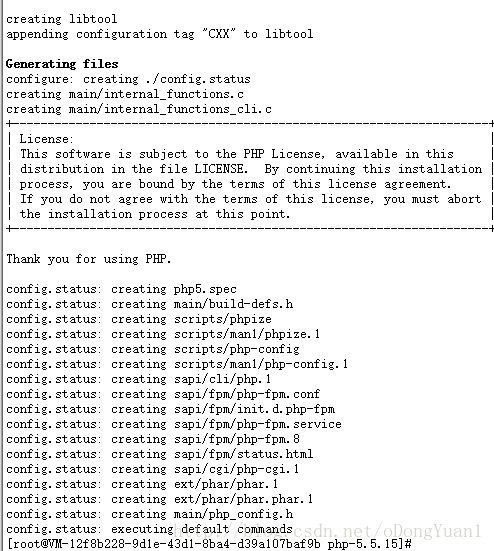494x551 pixels.
Task: Click 'appending configuration tag CXX' line
Action: pyautogui.click(x=160, y=34)
